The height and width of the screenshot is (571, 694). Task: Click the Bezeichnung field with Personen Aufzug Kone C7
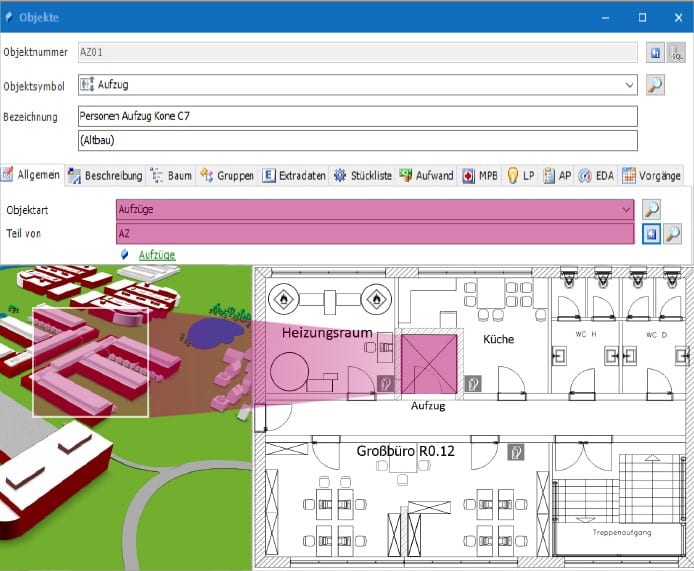[356, 116]
